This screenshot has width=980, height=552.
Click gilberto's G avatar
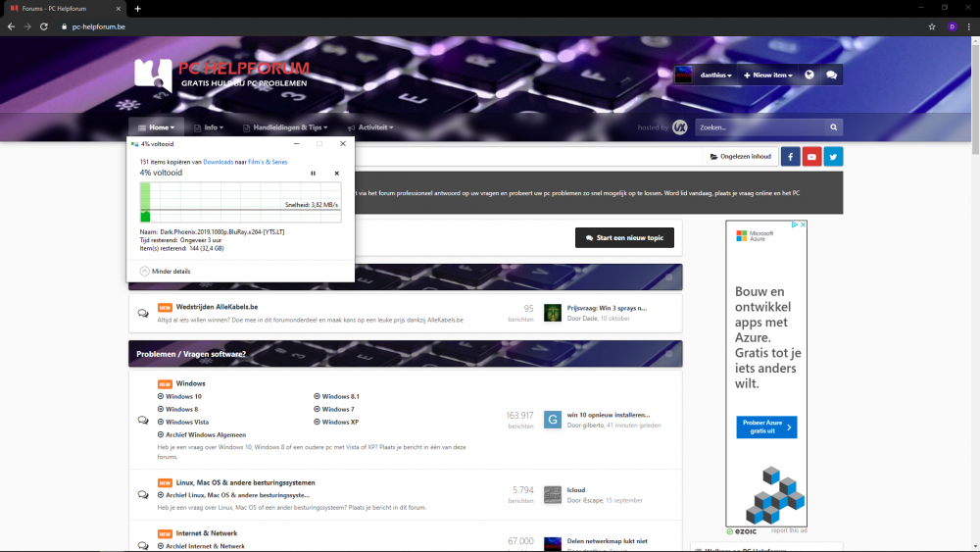[553, 420]
